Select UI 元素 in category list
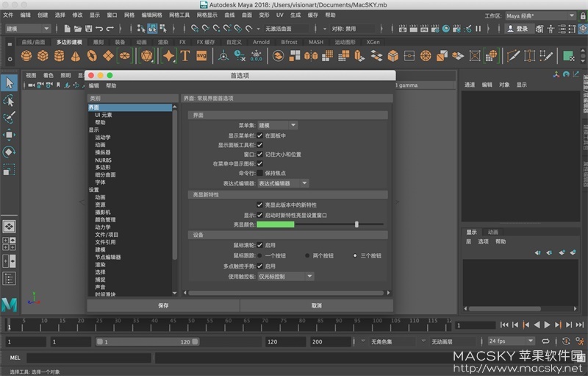Viewport: 588px width, 376px height. 104,115
